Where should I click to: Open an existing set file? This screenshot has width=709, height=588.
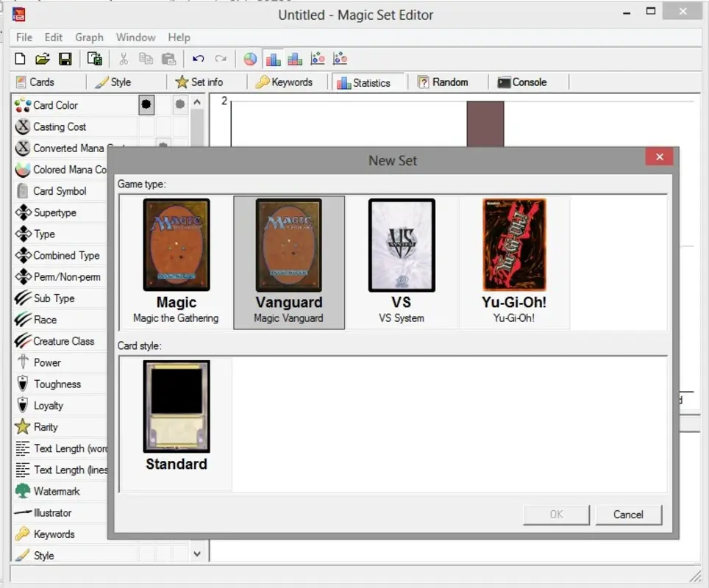tap(43, 58)
